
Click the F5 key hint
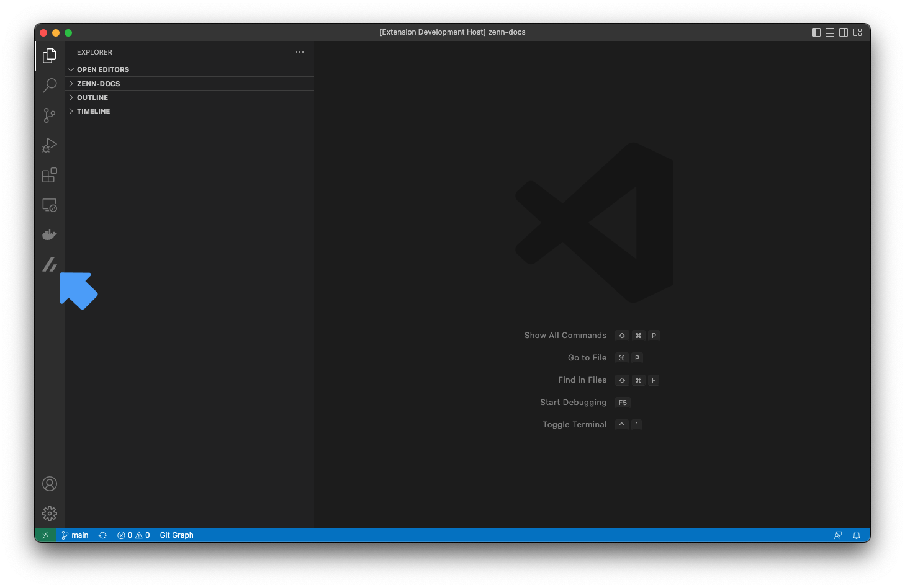click(623, 403)
